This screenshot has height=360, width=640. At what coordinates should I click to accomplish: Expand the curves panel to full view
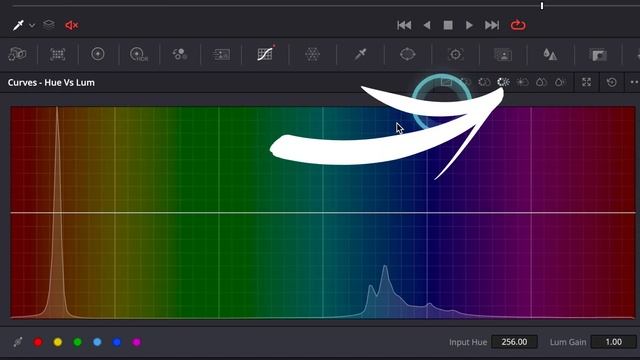click(587, 82)
